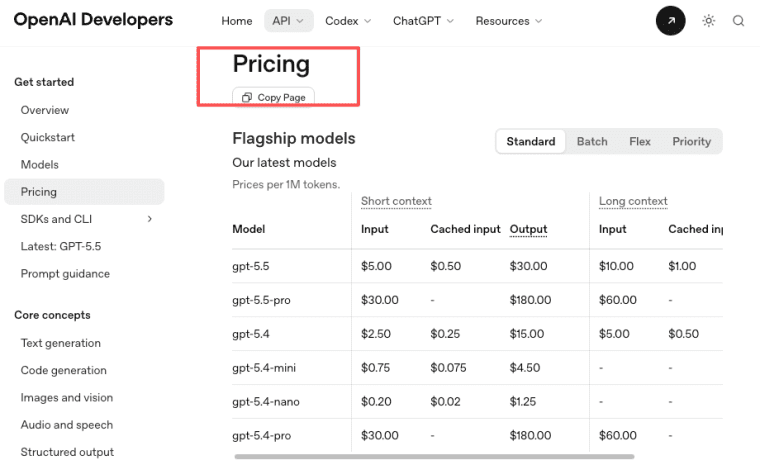Screen dimensions: 760x465
Task: Go to Home in top navigation
Action: pyautogui.click(x=237, y=21)
